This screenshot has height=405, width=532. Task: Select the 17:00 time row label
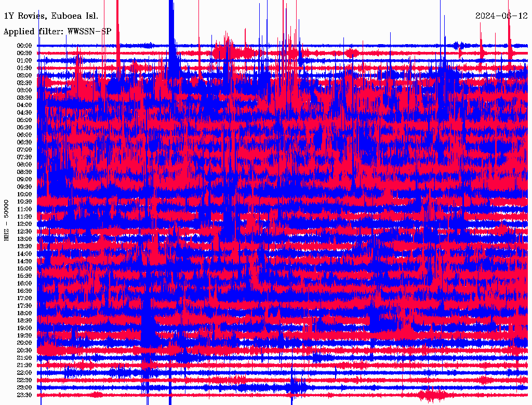[24, 298]
